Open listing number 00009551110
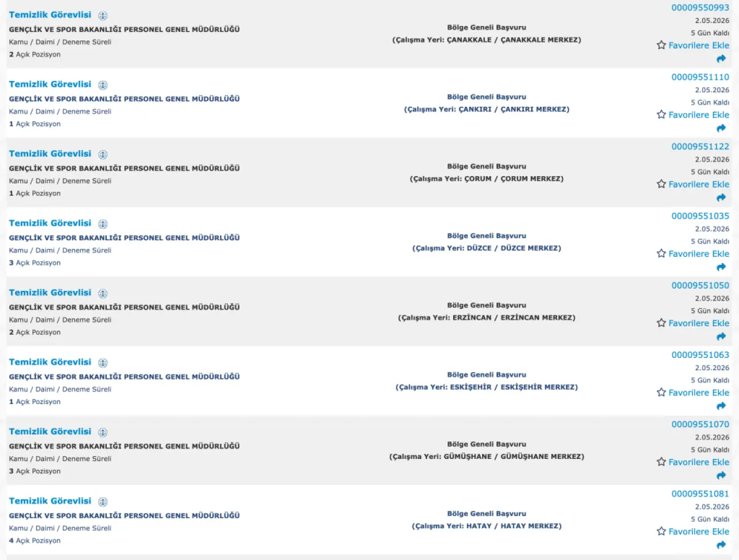 point(700,77)
